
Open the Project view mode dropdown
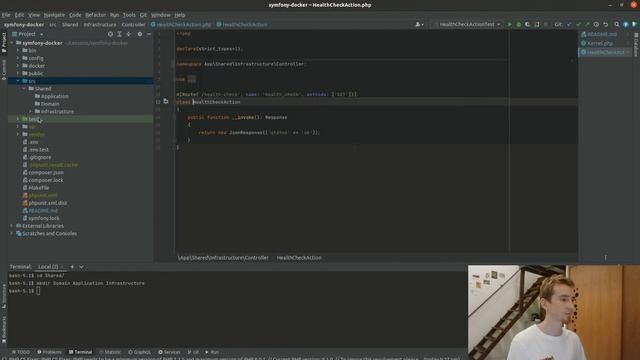coord(28,34)
